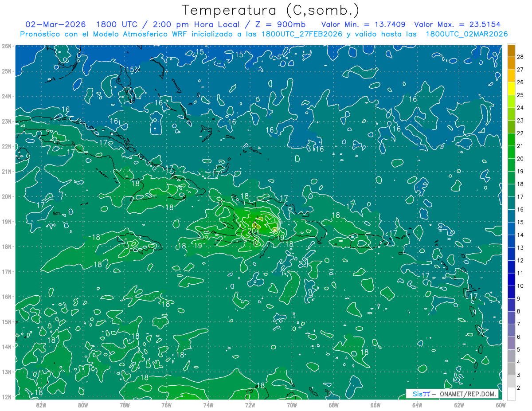Click the latitude axis label '15N'
The height and width of the screenshot is (411, 532).
pos(7,322)
